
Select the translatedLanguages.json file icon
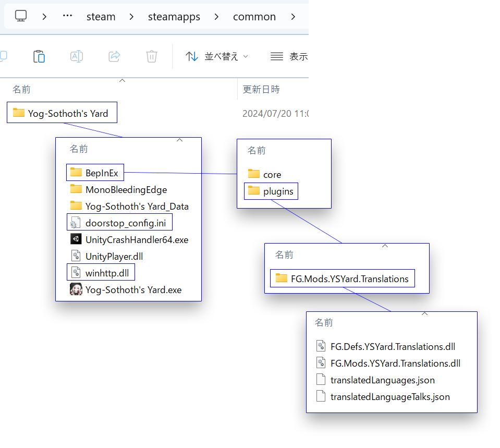click(321, 379)
